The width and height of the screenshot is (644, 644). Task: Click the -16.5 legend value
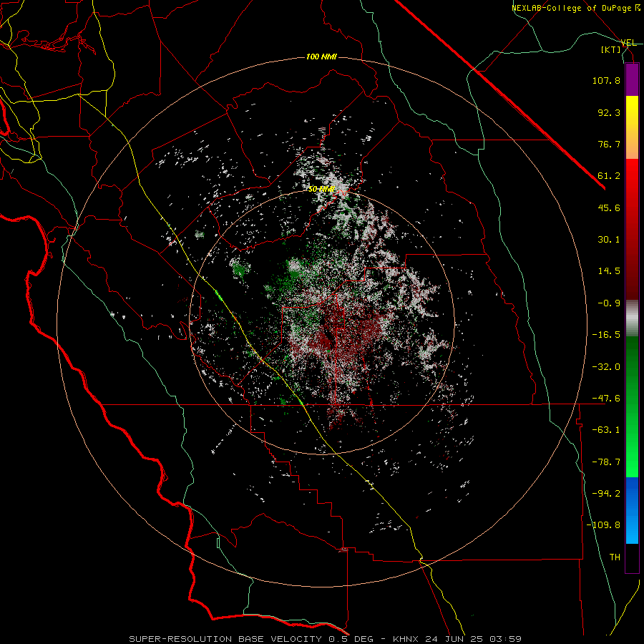tap(606, 335)
